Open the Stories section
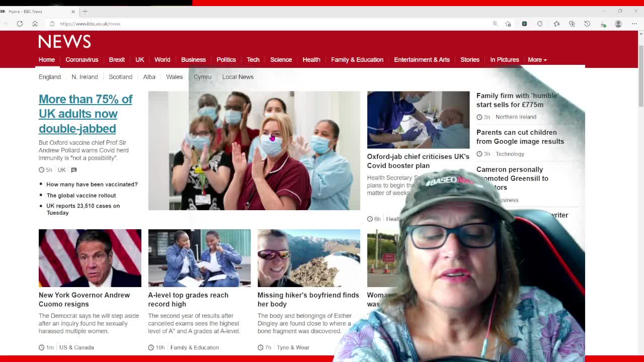 pos(470,60)
